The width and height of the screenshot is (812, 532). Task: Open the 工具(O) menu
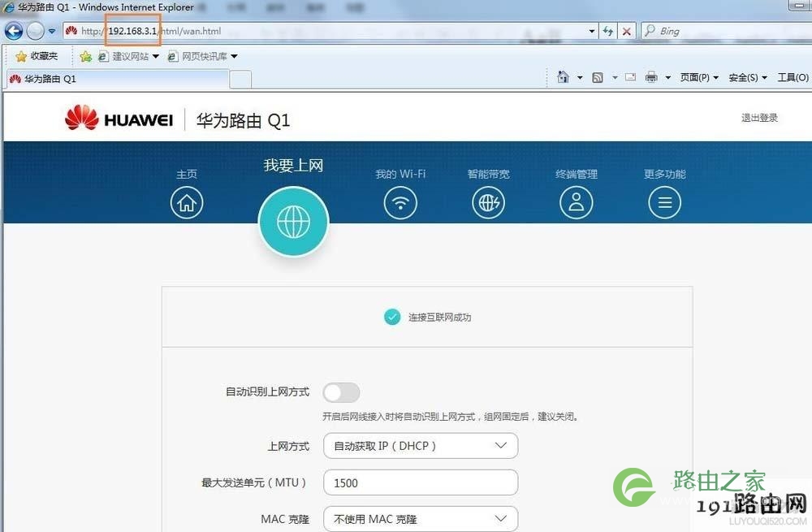point(793,78)
